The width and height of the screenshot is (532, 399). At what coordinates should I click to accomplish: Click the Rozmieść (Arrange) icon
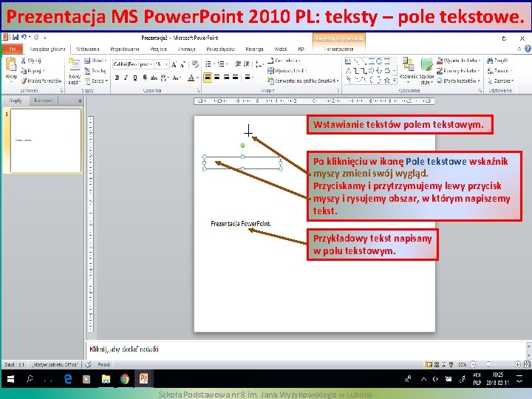[408, 64]
